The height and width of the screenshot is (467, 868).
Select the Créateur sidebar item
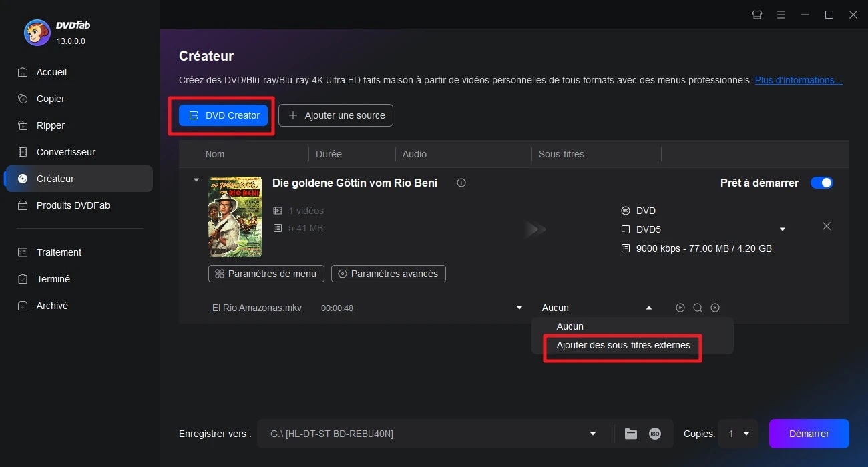point(79,179)
